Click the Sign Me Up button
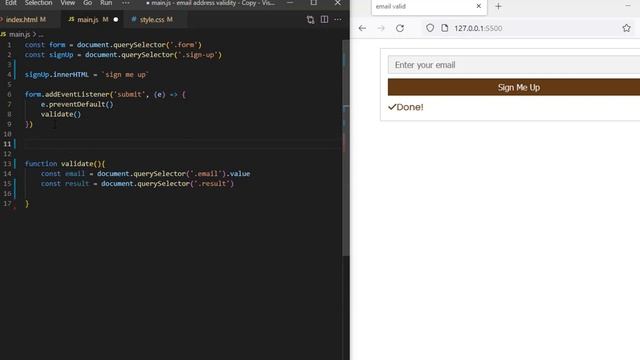 coord(514,87)
